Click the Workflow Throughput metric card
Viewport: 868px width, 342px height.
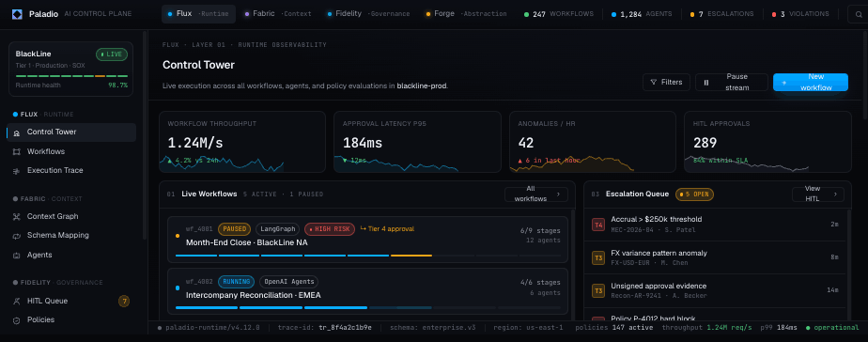tap(242, 142)
